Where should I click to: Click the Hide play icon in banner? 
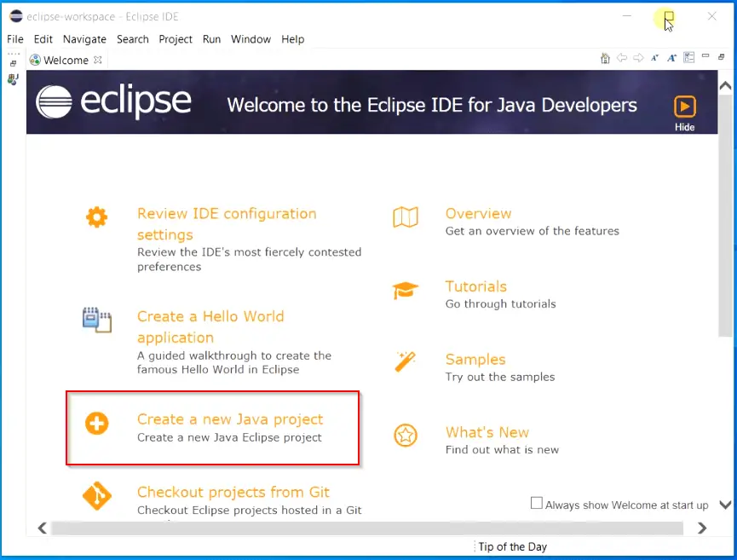point(685,107)
